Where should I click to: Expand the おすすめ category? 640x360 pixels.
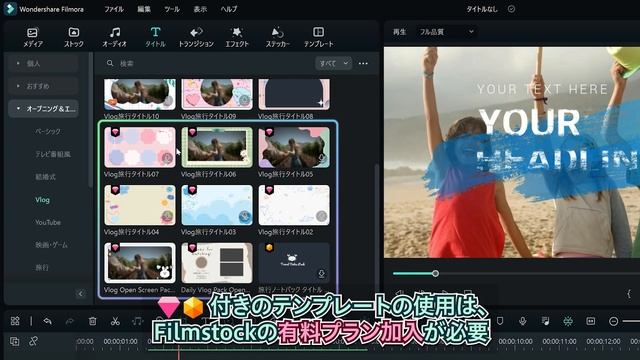(43, 86)
